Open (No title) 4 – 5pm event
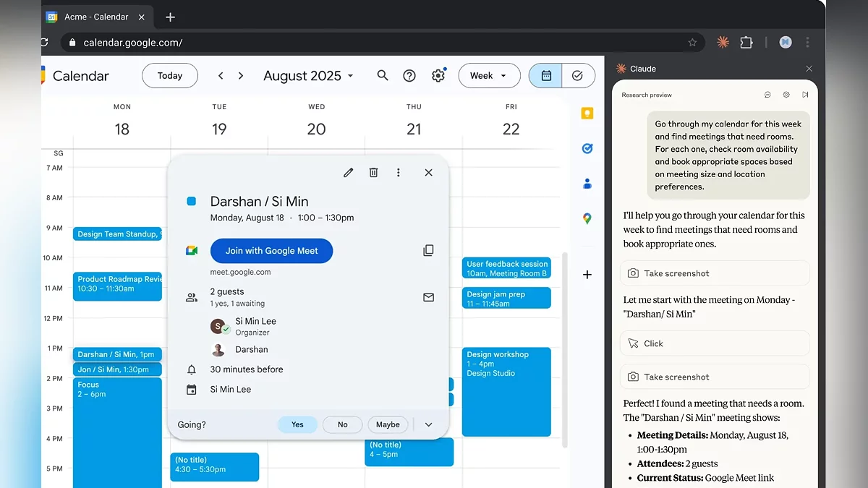 [409, 452]
